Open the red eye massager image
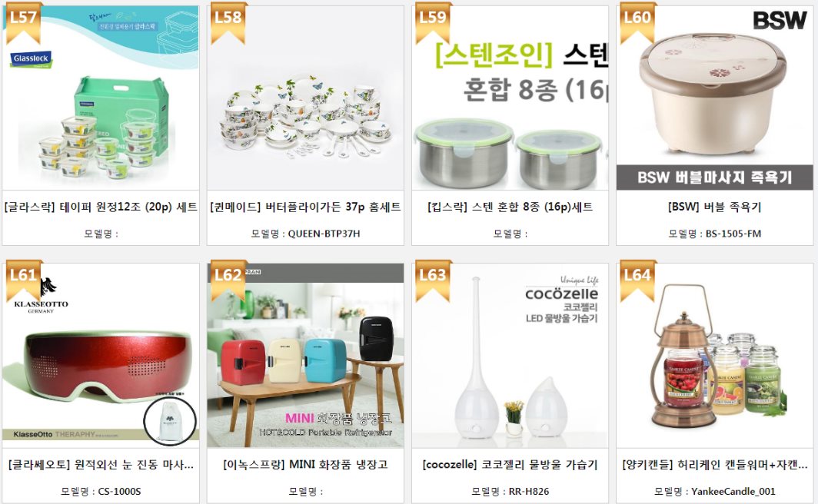 (x=101, y=356)
